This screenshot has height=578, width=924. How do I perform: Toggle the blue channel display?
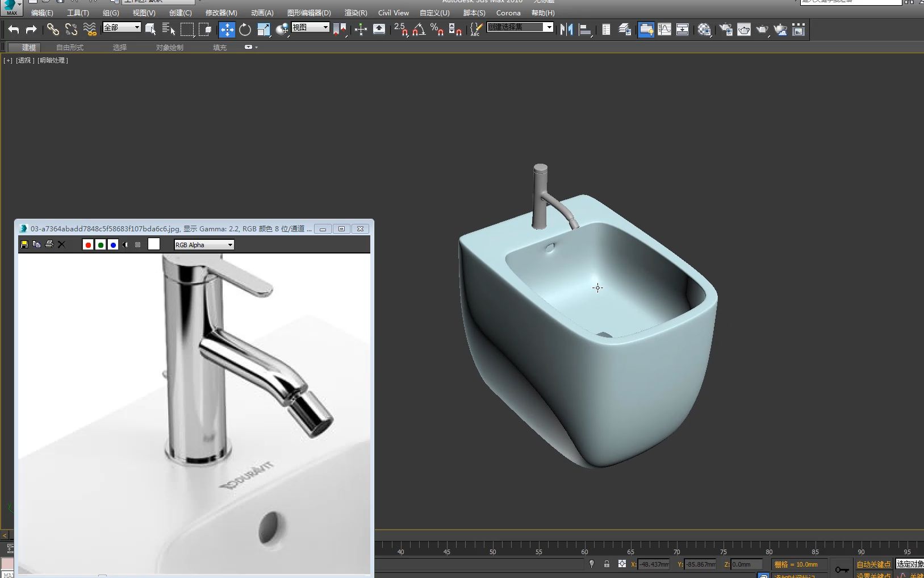tap(113, 244)
